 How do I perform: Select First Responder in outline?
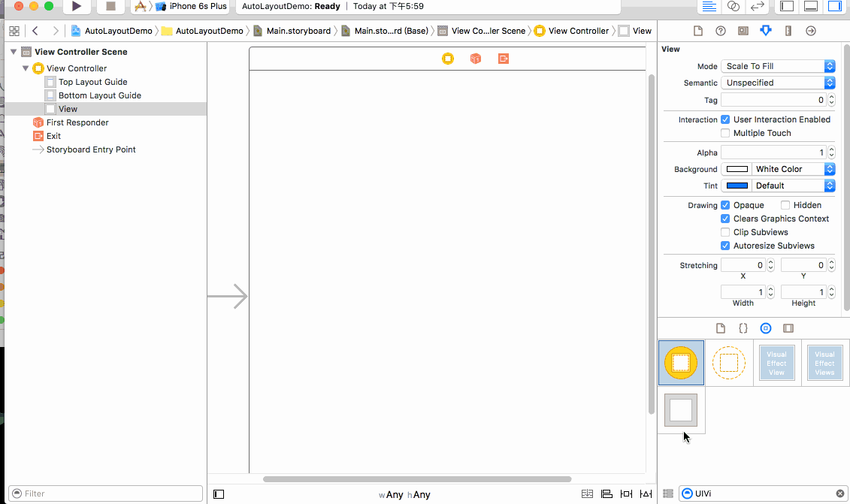[x=77, y=122]
